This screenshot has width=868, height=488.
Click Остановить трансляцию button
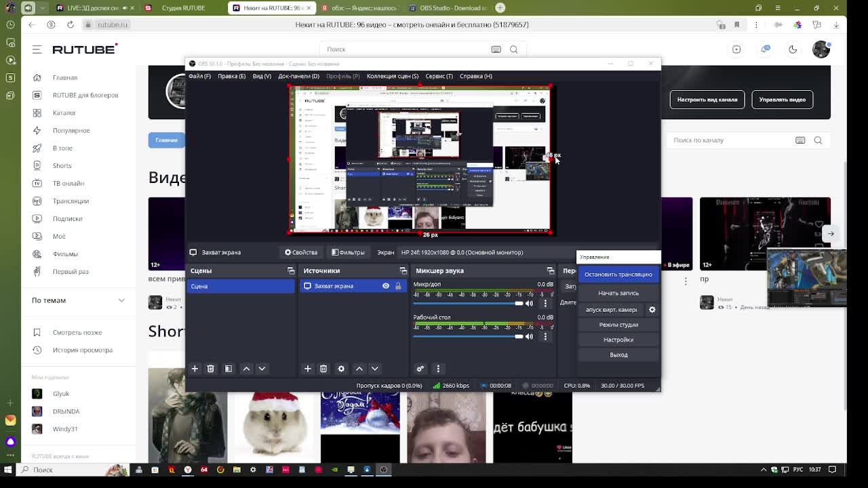point(618,274)
